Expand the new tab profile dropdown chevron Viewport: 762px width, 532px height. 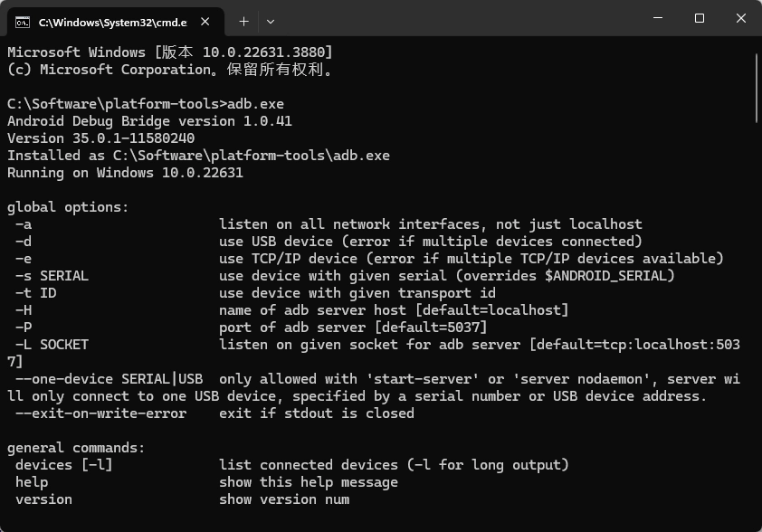click(270, 20)
